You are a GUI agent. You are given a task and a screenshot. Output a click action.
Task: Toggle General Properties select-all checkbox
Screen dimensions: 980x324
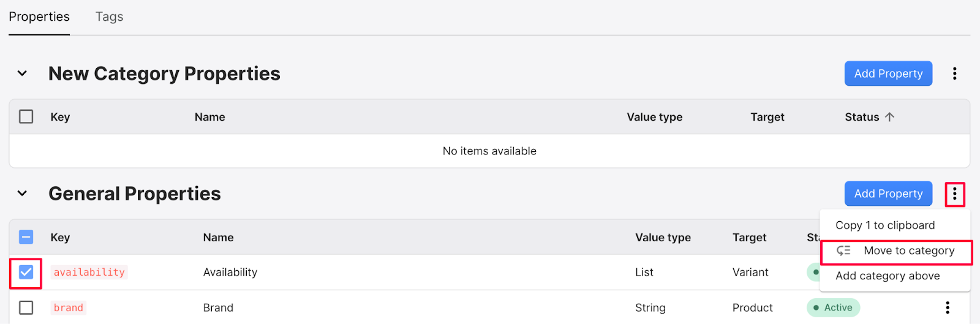pos(26,237)
